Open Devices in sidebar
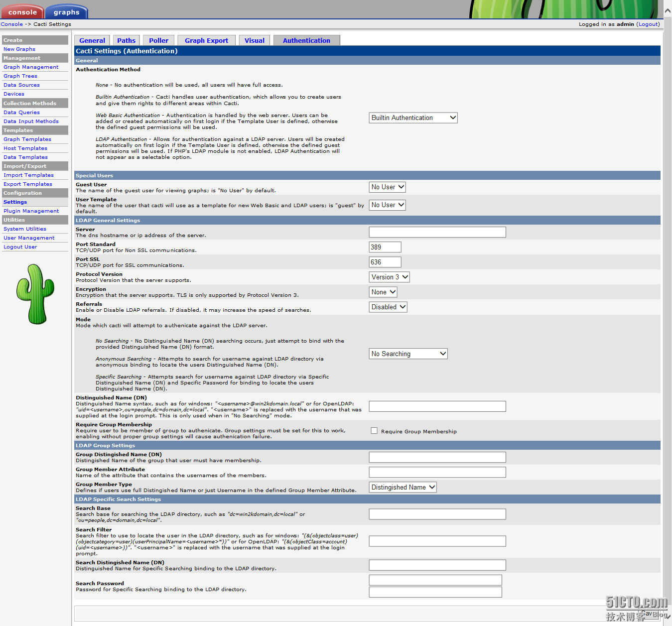Viewport: 672px width, 626px height. [14, 94]
